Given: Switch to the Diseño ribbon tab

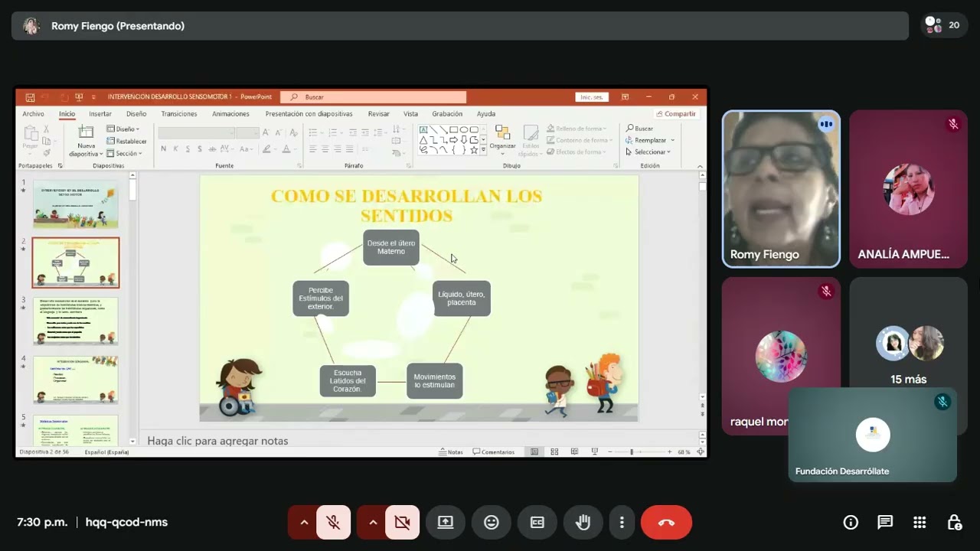Looking at the screenshot, I should click(136, 114).
